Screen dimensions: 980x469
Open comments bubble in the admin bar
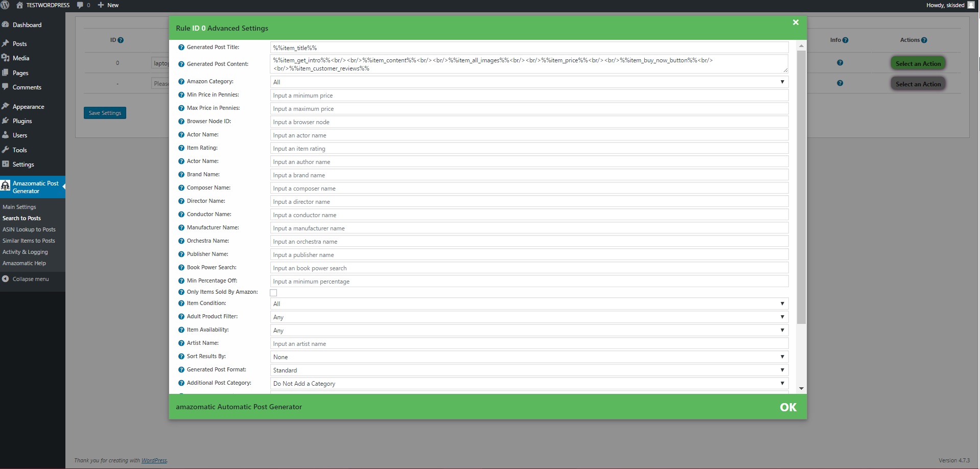83,5
